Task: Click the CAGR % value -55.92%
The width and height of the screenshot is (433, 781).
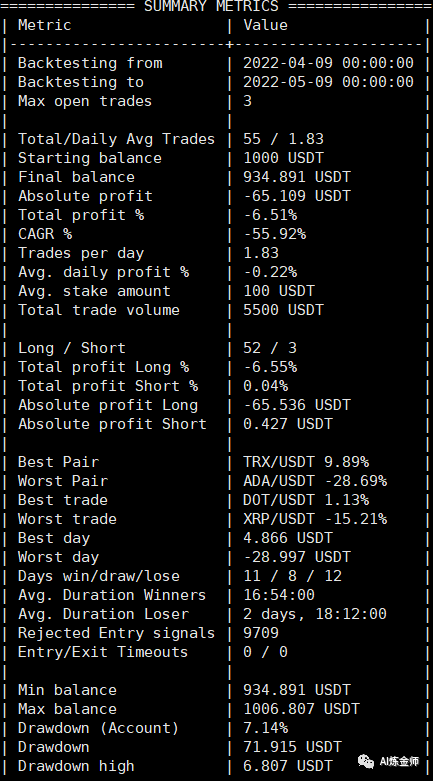Action: tap(275, 234)
